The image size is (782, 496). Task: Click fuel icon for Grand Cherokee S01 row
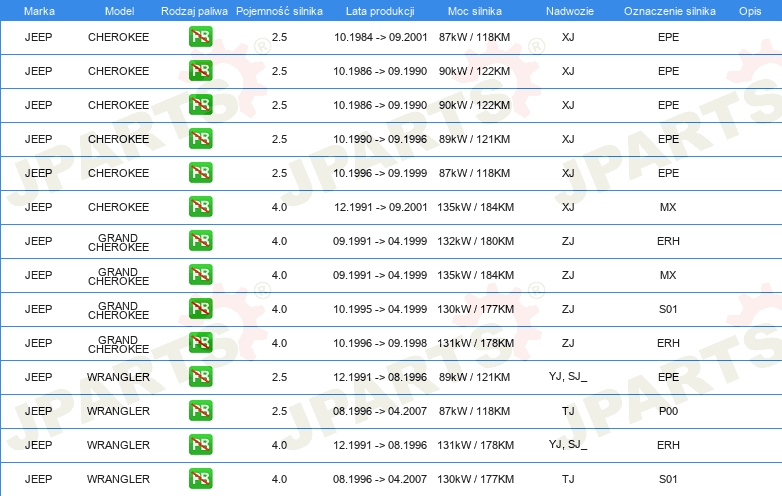pos(200,309)
